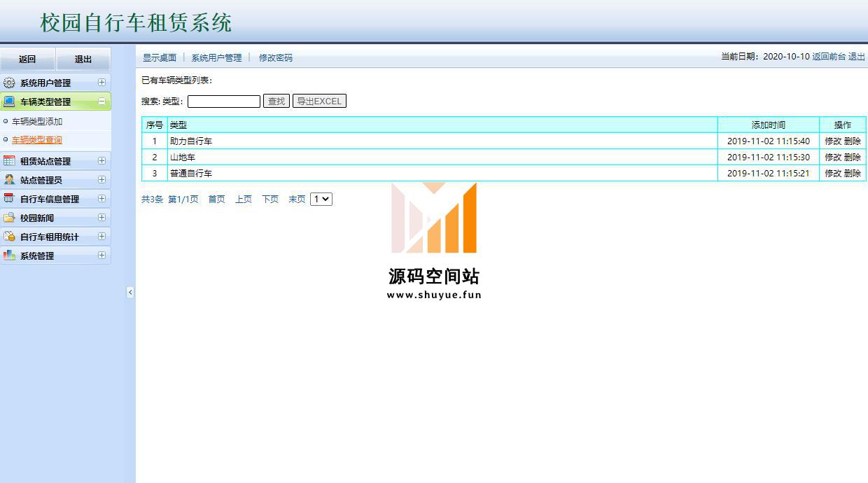Screen dimensions: 868x483
Task: Click the 2019-11-02 11:15:40 timestamp cell
Action: [x=769, y=141]
